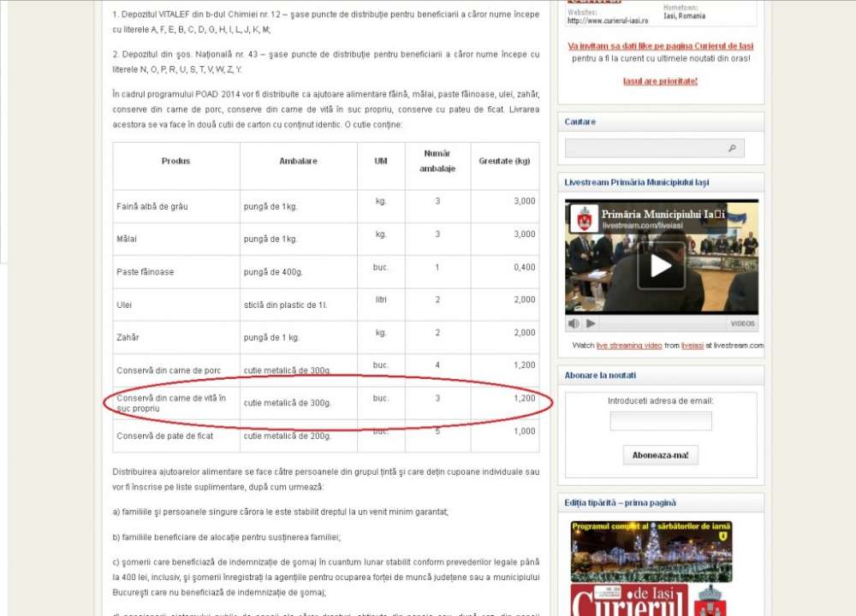This screenshot has width=856, height=616.
Task: Click the Curierul de Iași logo image
Action: [x=629, y=601]
